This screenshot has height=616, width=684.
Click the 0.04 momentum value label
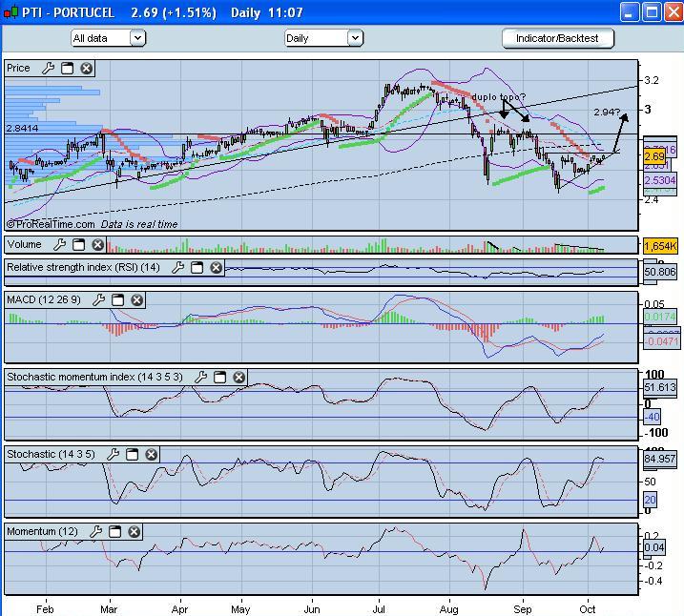pyautogui.click(x=654, y=548)
